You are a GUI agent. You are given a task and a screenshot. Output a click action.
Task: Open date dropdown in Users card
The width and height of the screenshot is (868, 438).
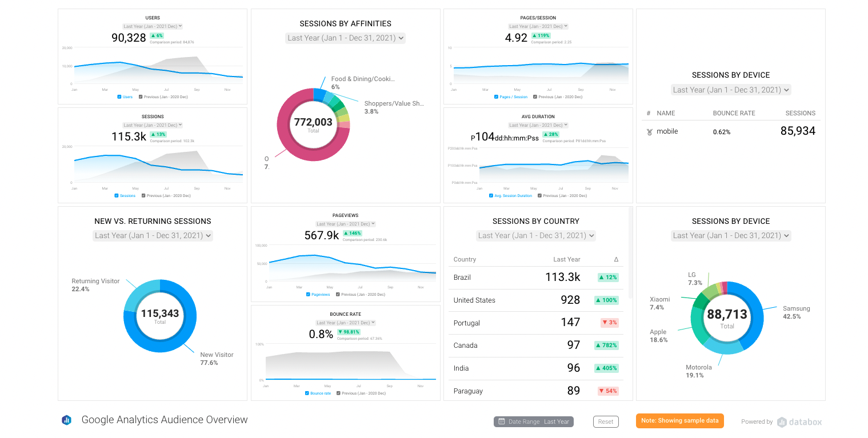click(153, 26)
